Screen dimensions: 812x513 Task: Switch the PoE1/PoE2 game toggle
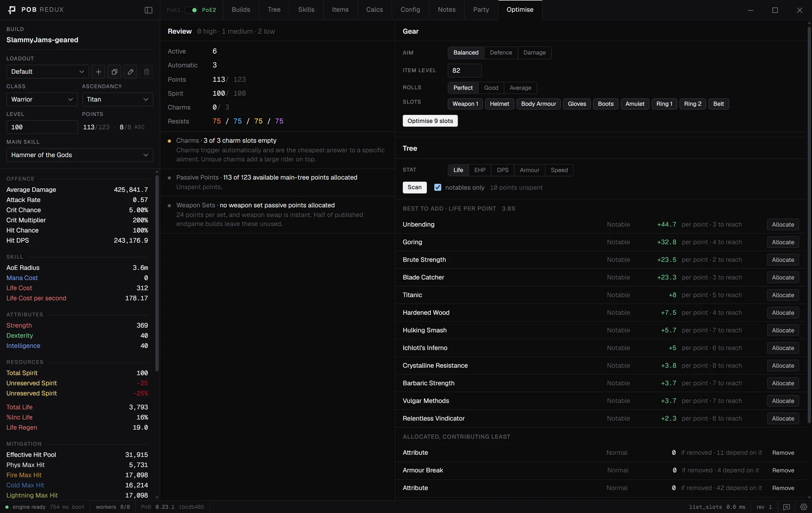pos(191,10)
